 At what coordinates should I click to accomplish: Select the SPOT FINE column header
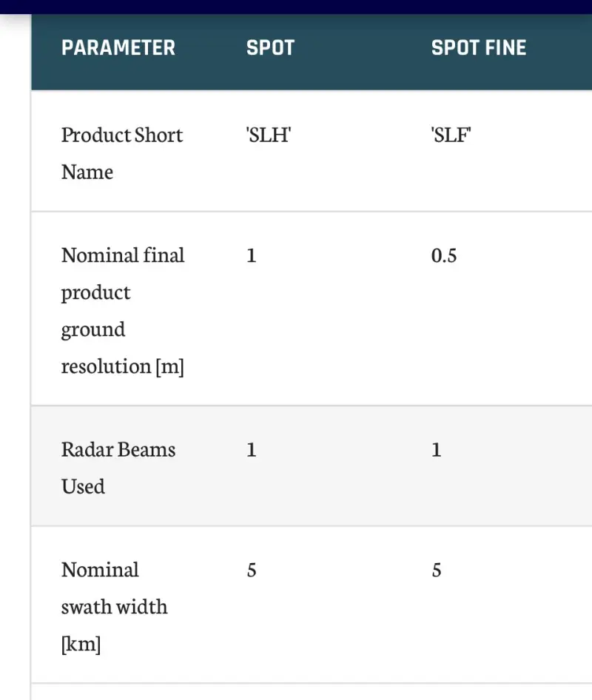tap(479, 48)
